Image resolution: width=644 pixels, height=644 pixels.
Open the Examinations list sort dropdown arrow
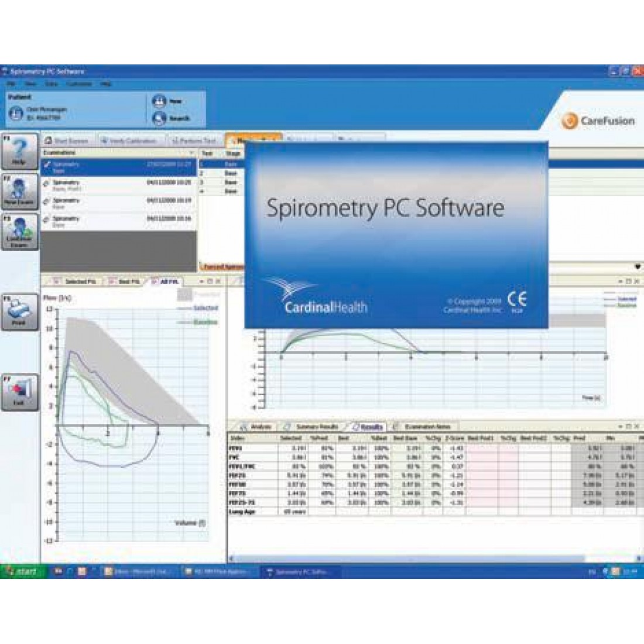tap(191, 152)
